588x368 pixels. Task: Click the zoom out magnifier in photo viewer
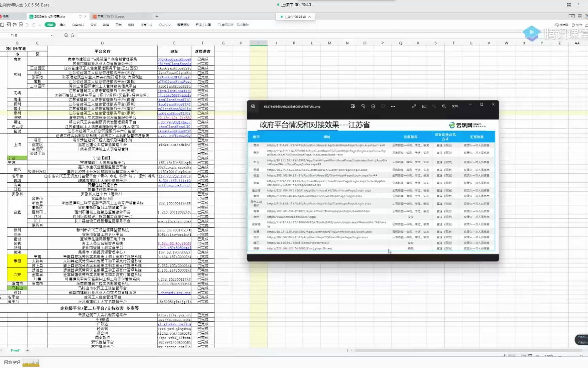[x=434, y=106]
